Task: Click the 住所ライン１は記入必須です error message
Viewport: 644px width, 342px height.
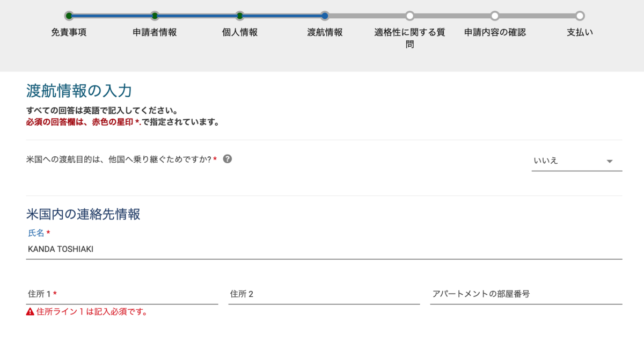Action: [x=92, y=312]
